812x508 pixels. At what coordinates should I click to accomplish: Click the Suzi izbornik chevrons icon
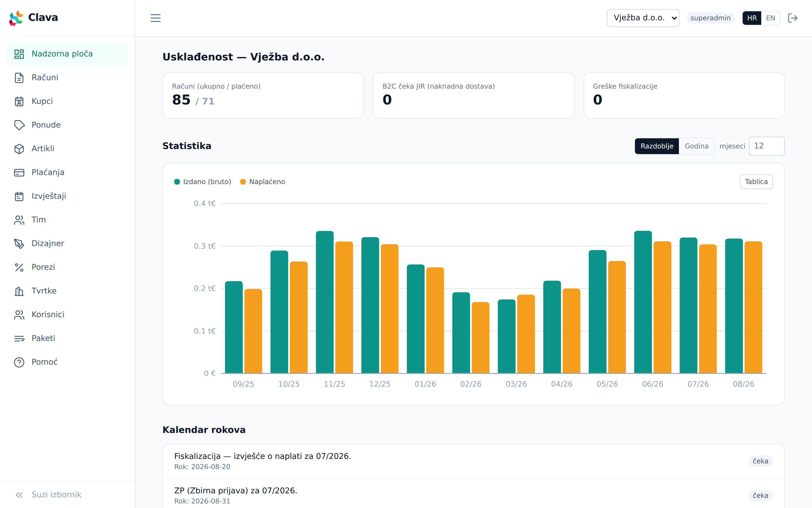(x=19, y=494)
